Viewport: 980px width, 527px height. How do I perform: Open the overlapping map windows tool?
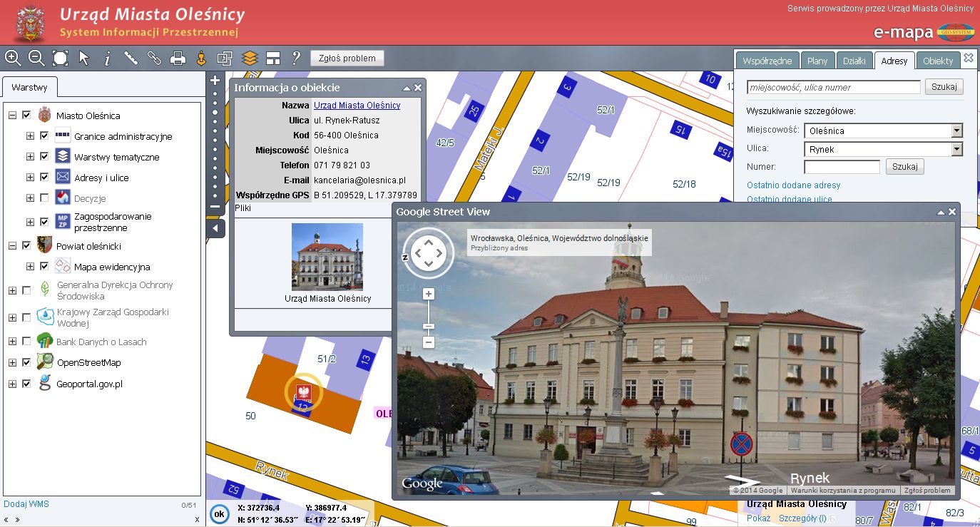point(225,58)
